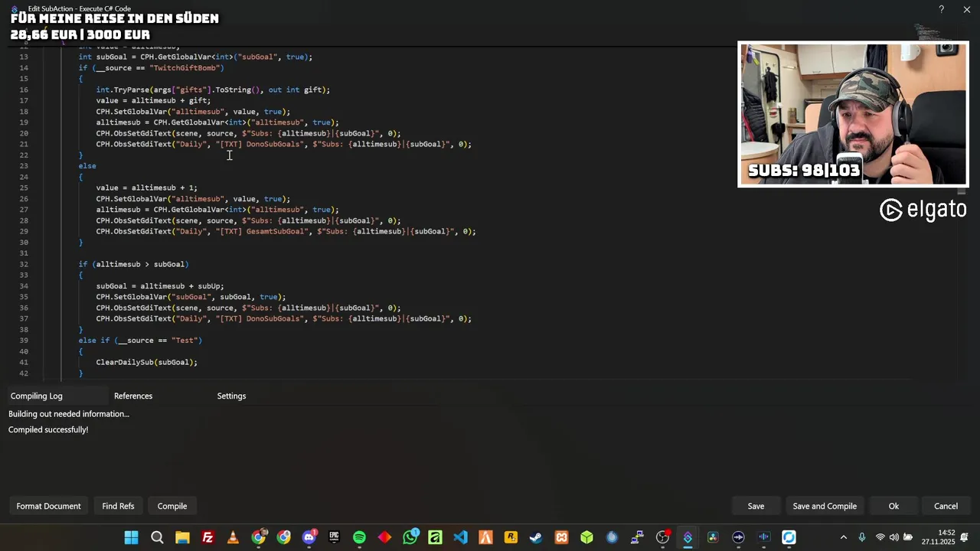Click the 'Building out needed information...' log line
Screen dimensions: 980x551
[x=69, y=413]
